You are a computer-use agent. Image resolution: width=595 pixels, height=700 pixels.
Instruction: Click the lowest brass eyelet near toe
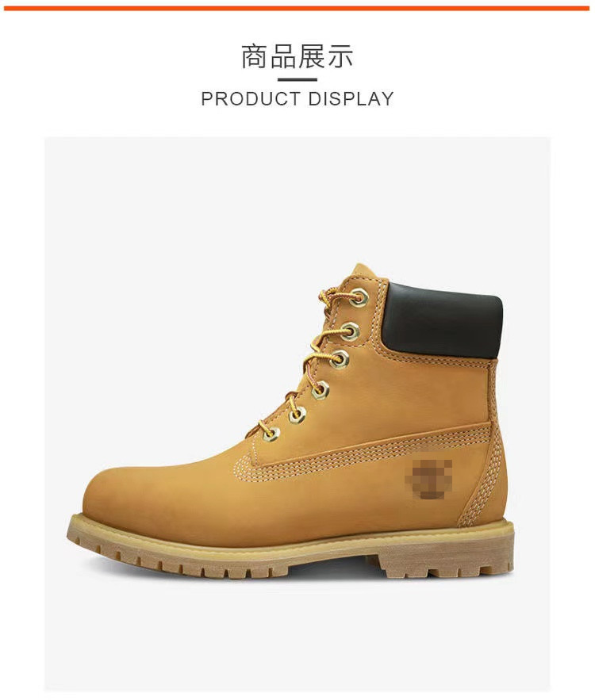271,433
